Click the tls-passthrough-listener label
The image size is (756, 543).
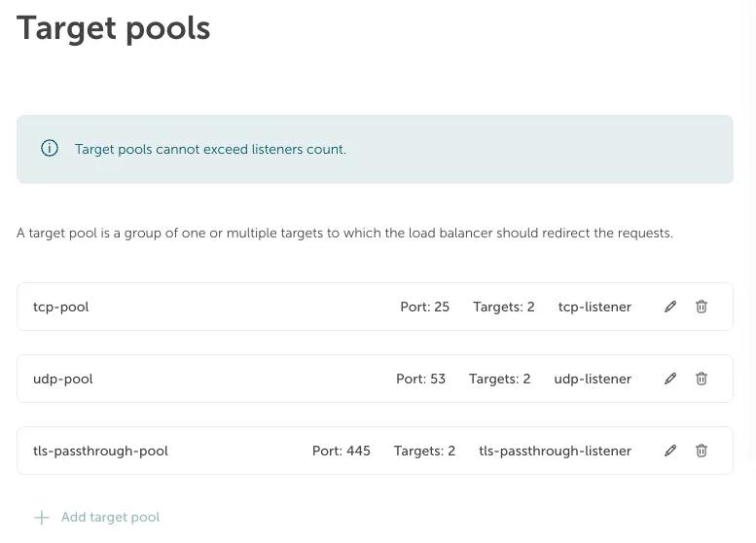click(555, 451)
